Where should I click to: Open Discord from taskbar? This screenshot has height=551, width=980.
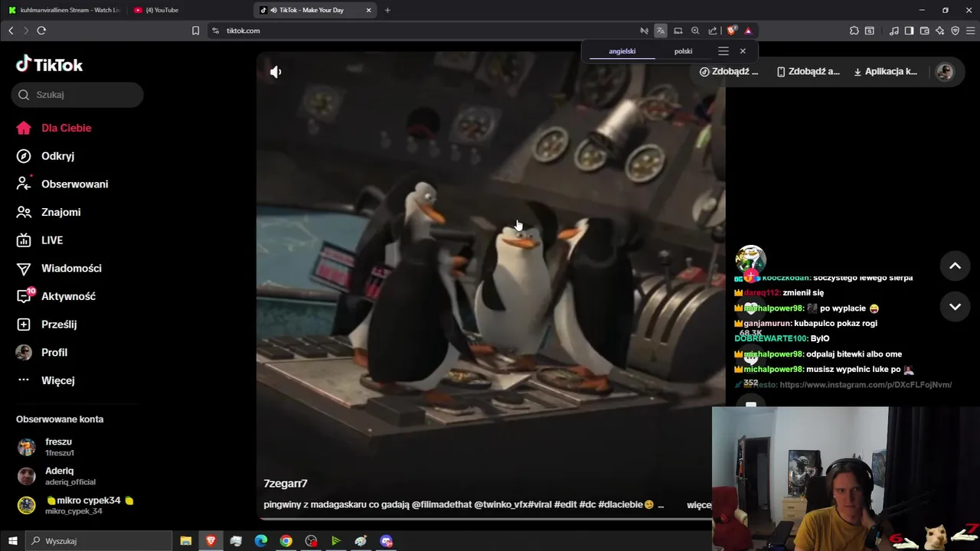pos(386,541)
